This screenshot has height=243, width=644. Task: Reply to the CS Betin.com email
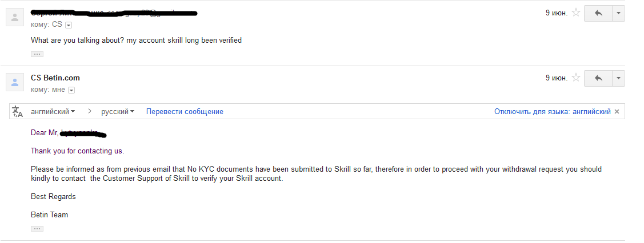(x=598, y=78)
